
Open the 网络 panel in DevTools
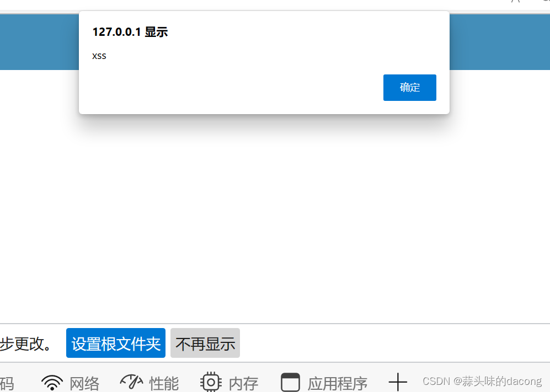(84, 383)
